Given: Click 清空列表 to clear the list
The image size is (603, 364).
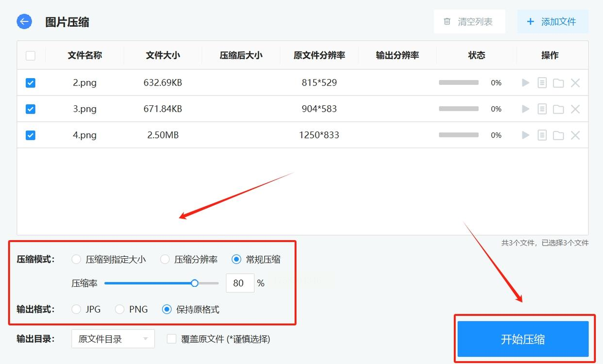Looking at the screenshot, I should tap(469, 22).
